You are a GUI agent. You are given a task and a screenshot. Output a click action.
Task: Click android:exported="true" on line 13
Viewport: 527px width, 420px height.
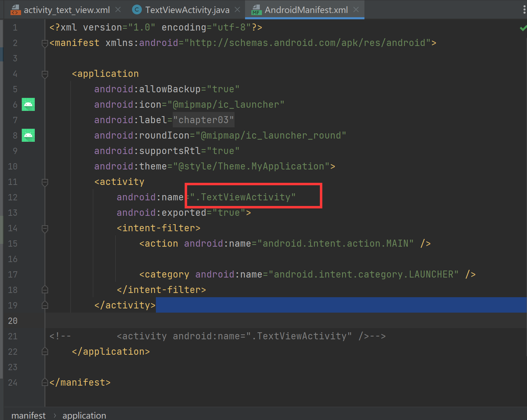(x=181, y=213)
